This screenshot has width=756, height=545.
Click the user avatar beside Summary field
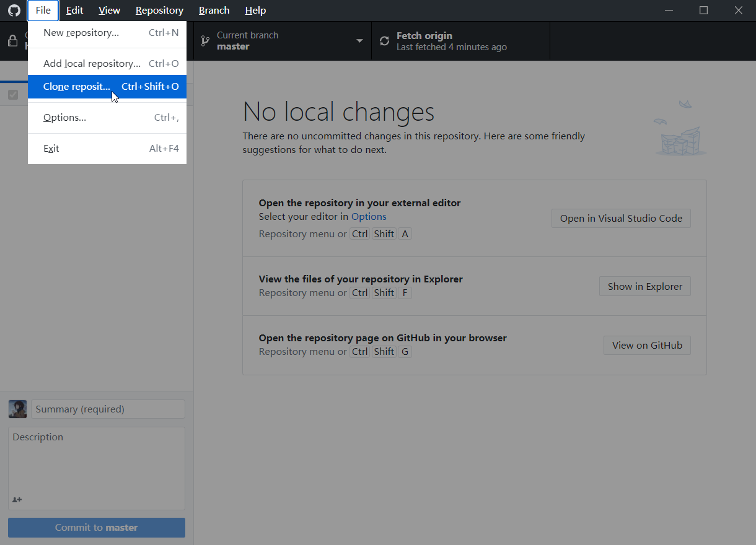click(x=17, y=409)
